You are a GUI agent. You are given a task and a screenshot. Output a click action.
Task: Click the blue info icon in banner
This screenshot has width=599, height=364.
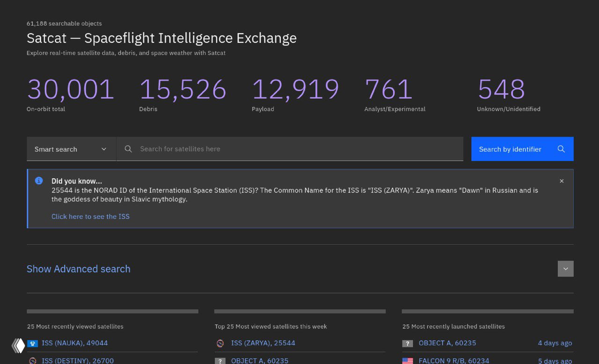coord(39,181)
